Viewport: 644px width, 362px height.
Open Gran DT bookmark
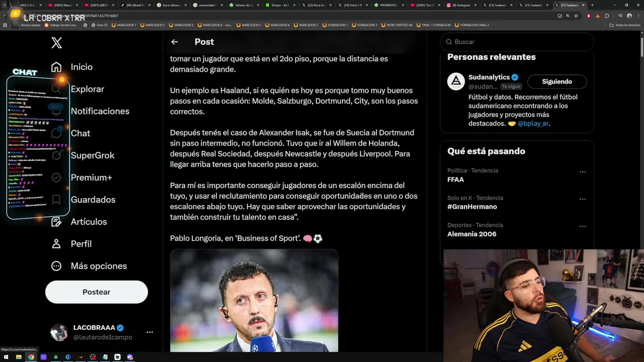point(100,25)
